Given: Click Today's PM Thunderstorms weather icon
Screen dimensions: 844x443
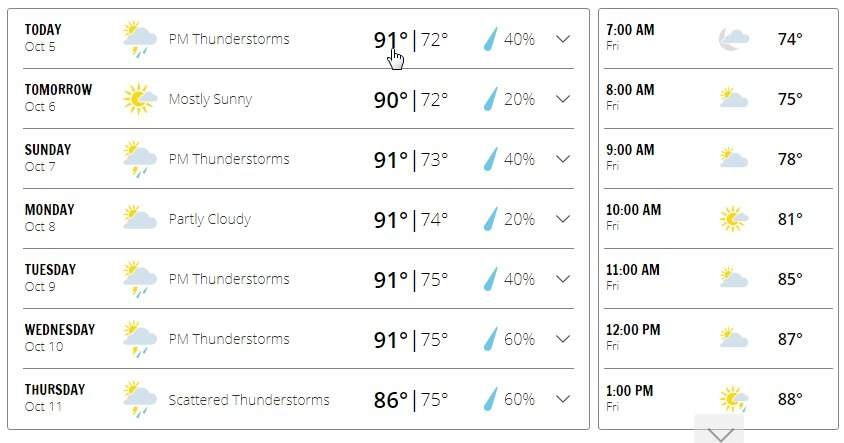Looking at the screenshot, I should coord(139,39).
